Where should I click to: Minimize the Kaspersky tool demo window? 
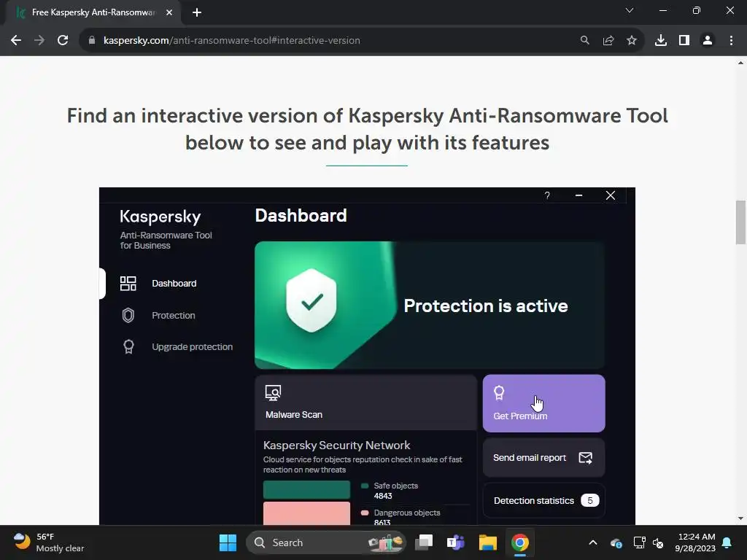578,195
